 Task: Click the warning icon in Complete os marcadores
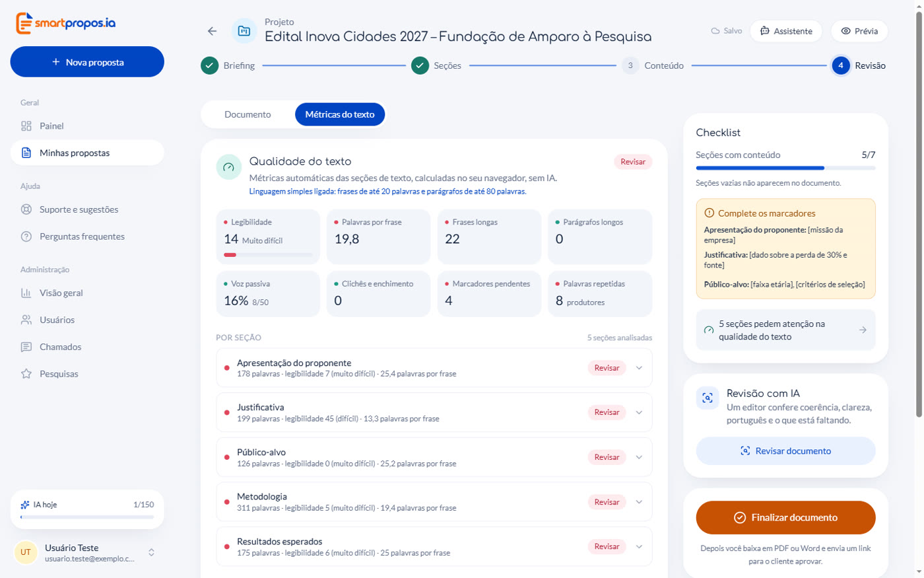(x=709, y=213)
